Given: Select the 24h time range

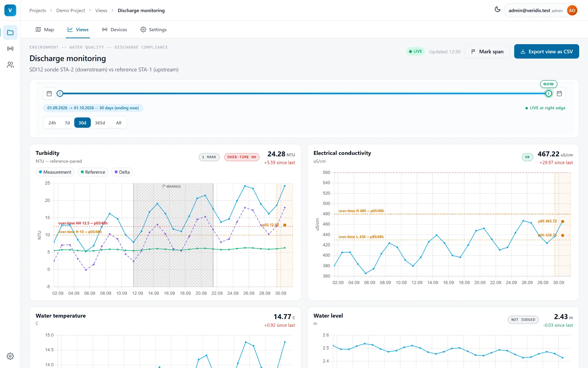Looking at the screenshot, I should (52, 123).
